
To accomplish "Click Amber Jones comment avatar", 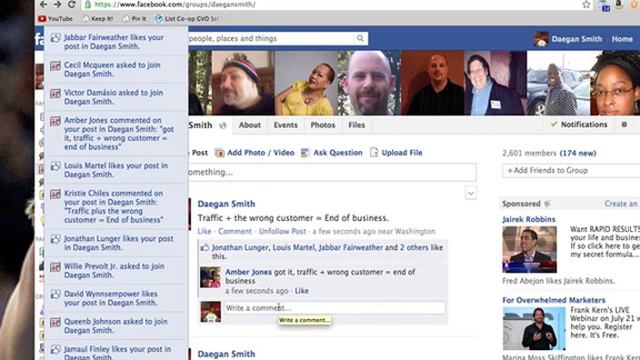I will [211, 278].
